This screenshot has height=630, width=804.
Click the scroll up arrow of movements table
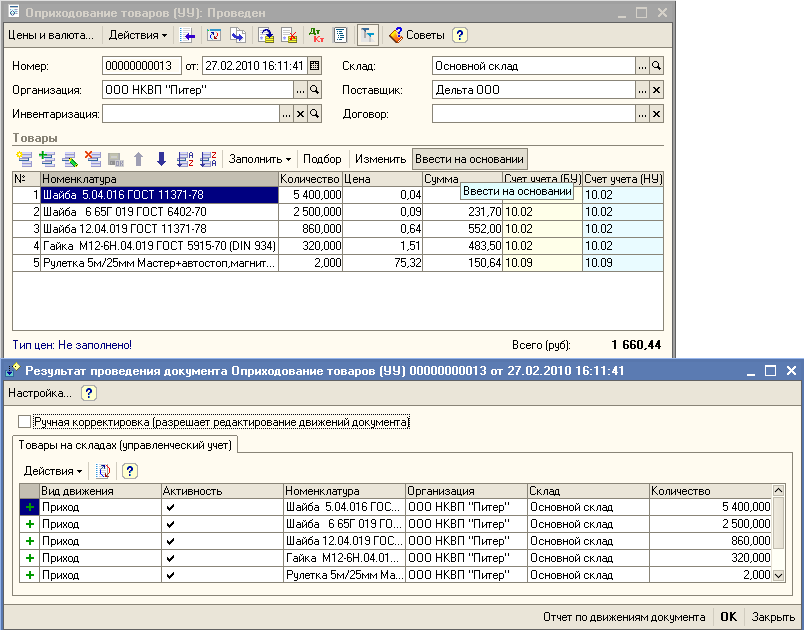coord(778,491)
